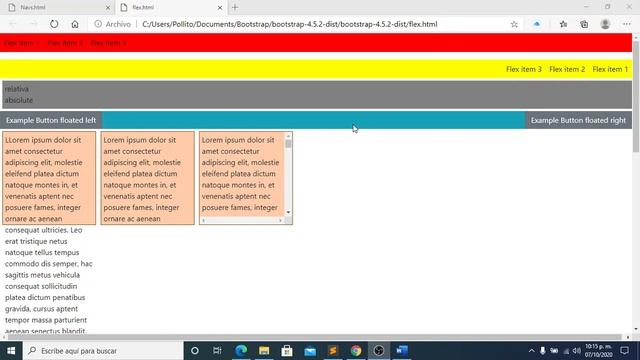This screenshot has height=360, width=640.
Task: Open the Windows Start menu
Action: tap(11, 351)
